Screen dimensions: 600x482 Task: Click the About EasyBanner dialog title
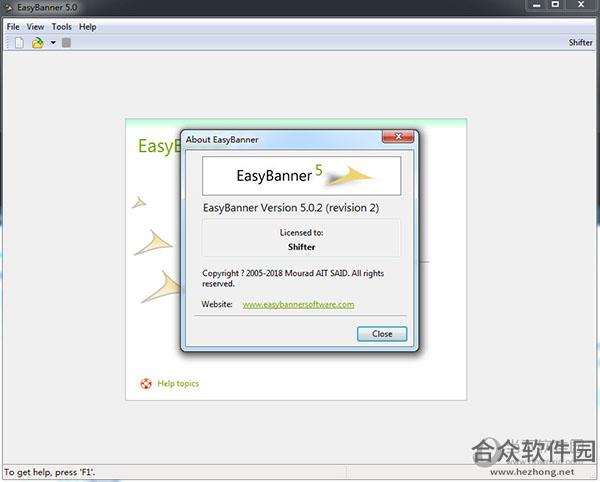point(222,140)
